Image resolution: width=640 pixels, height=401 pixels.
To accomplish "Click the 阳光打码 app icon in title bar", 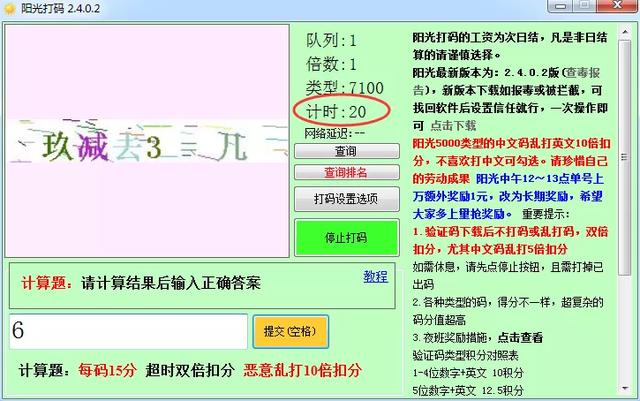I will (x=12, y=10).
